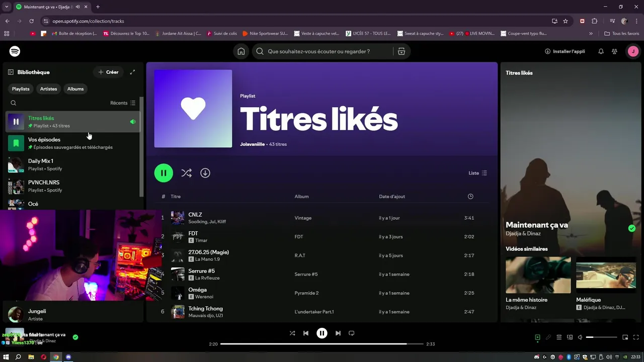The width and height of the screenshot is (644, 362).
Task: Sort by duration clock icon
Action: pos(470,197)
